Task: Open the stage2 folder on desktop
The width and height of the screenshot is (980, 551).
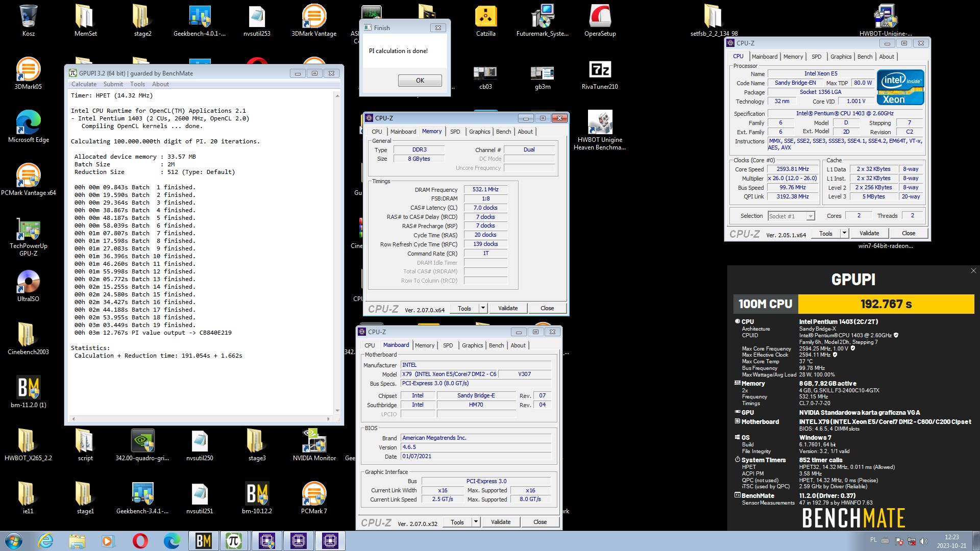Action: click(142, 20)
